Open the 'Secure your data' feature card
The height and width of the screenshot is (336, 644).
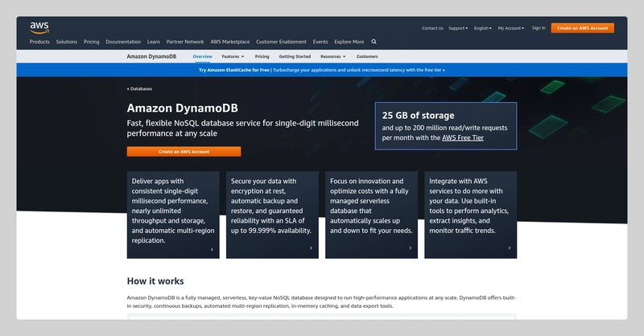coord(272,215)
